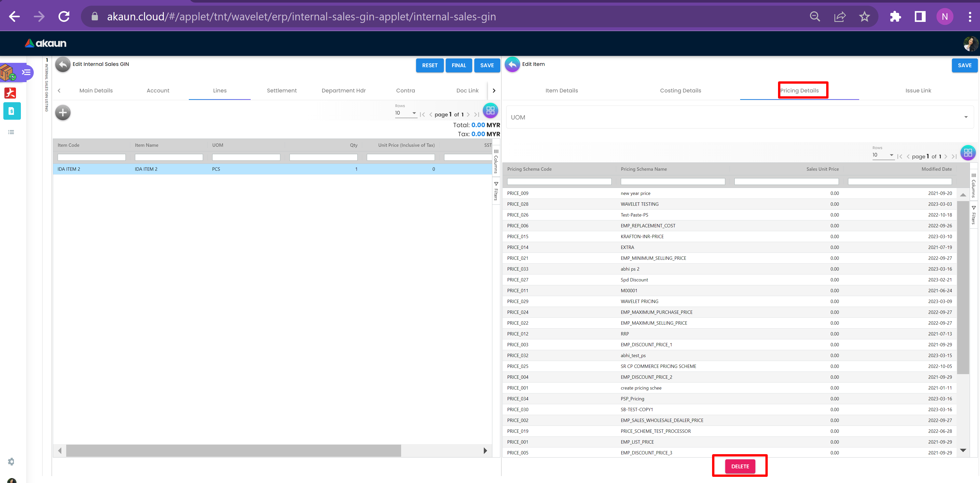980x483 pixels.
Task: Open Rows dropdown in Lines panel
Action: point(405,113)
